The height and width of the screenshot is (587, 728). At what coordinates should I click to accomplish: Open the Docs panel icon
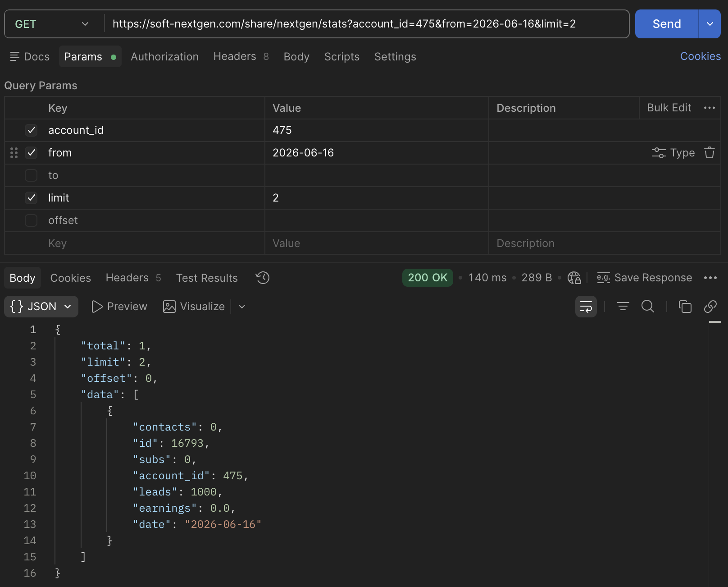15,56
